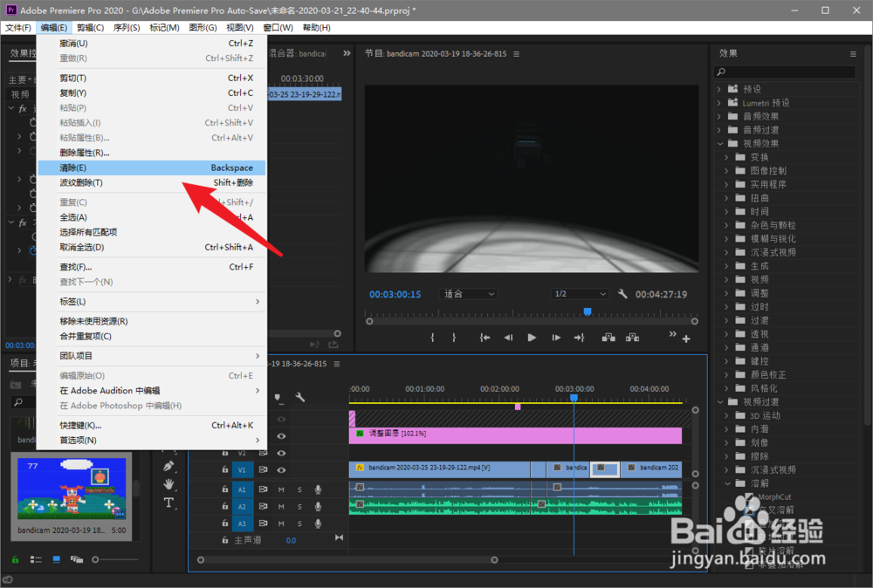Open the 标签(L) submenu
Image resolution: width=873 pixels, height=588 pixels.
(151, 302)
